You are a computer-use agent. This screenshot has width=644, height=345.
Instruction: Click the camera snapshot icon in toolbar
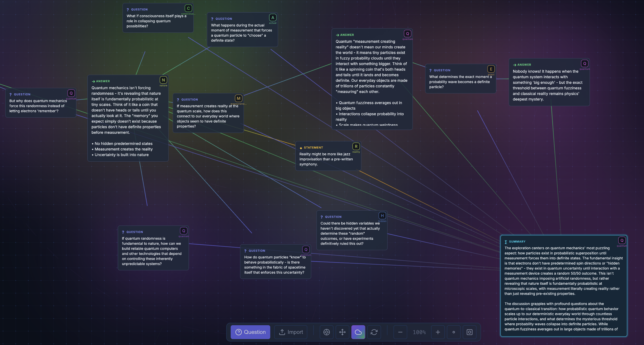coord(469,332)
